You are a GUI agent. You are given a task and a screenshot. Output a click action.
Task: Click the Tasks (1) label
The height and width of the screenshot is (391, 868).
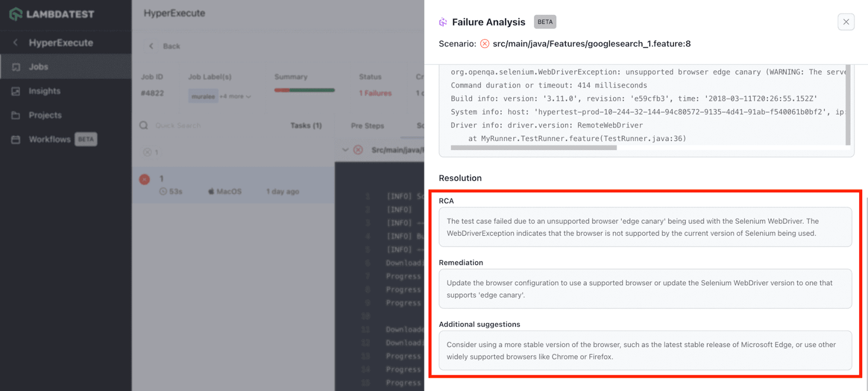306,125
